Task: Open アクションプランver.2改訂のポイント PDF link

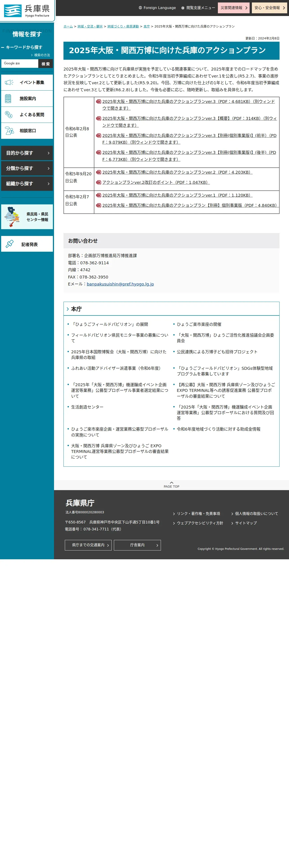Action: (156, 182)
